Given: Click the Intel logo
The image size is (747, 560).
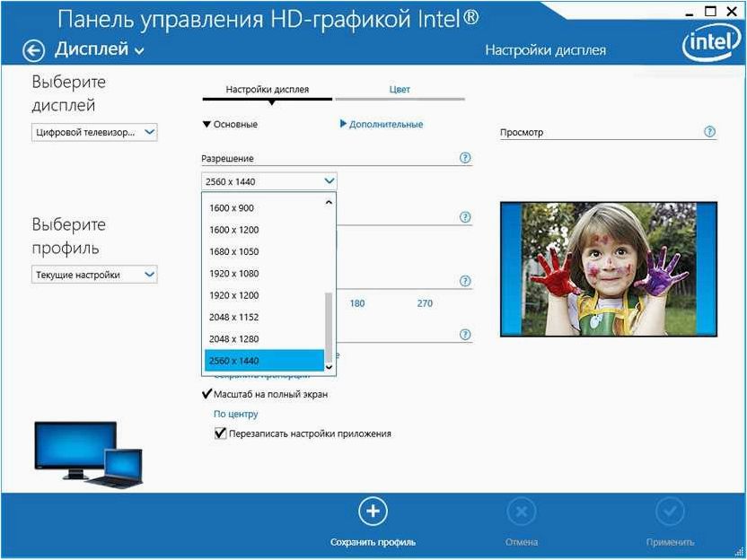Looking at the screenshot, I should (x=713, y=43).
